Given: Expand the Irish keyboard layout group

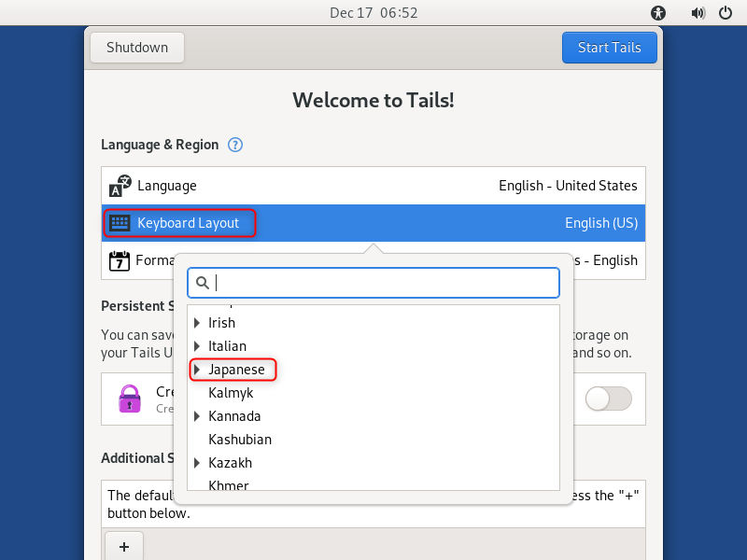Looking at the screenshot, I should [x=197, y=323].
